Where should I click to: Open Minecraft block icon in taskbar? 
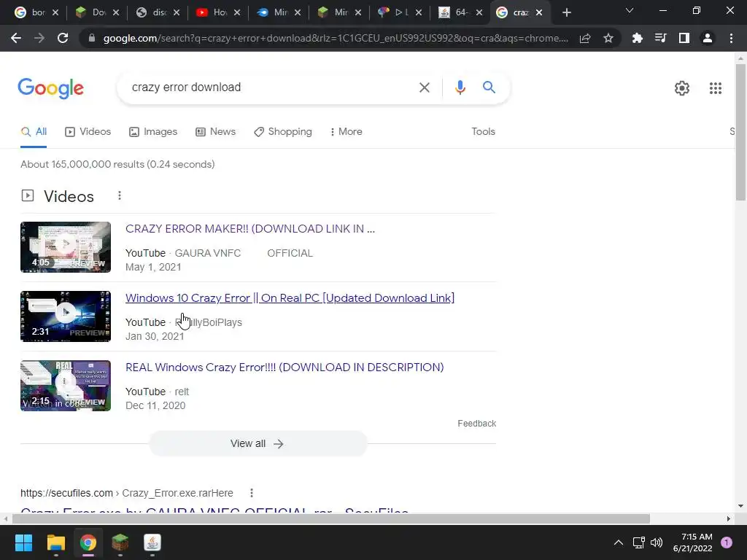(120, 542)
